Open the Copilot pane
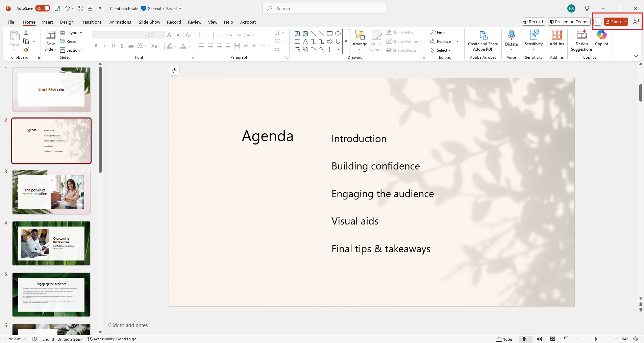This screenshot has height=343, width=644. [x=601, y=37]
